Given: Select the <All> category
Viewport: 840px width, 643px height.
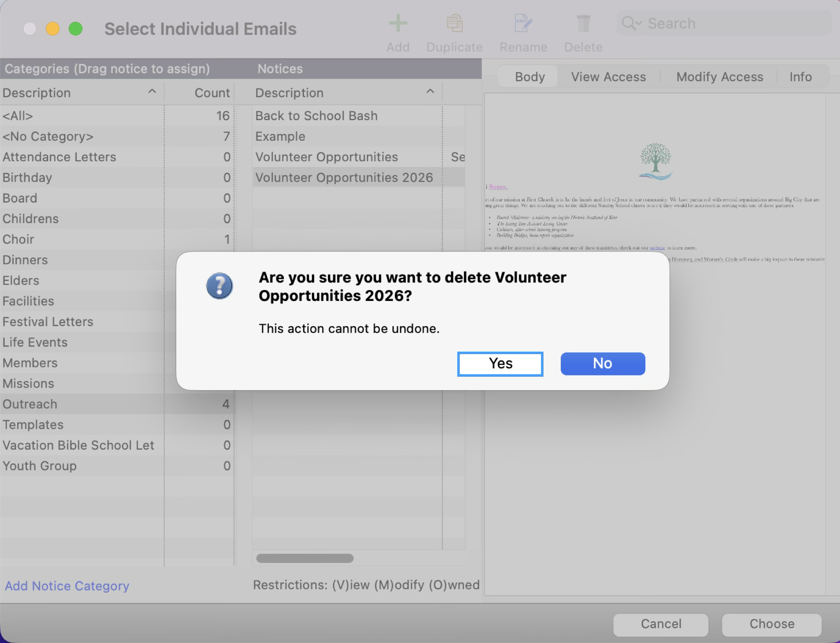Looking at the screenshot, I should (116, 116).
